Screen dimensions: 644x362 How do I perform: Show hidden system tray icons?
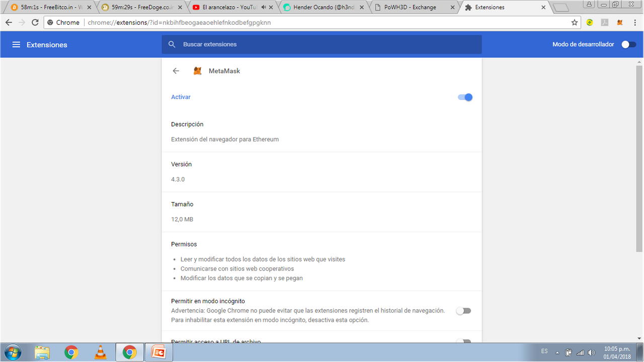[557, 352]
